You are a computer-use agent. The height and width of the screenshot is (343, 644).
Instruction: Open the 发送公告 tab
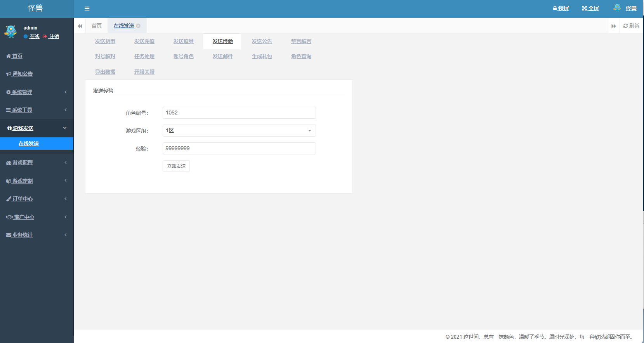click(x=262, y=42)
